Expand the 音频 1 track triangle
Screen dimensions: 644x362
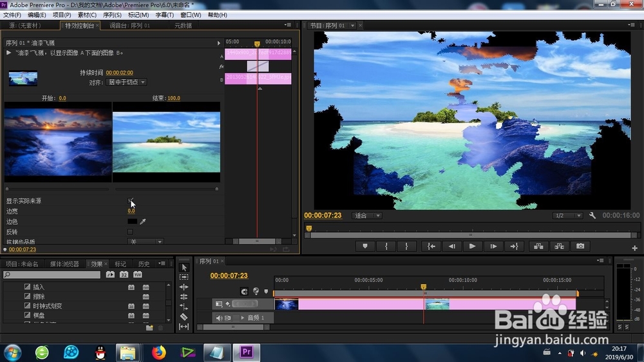[x=243, y=318]
